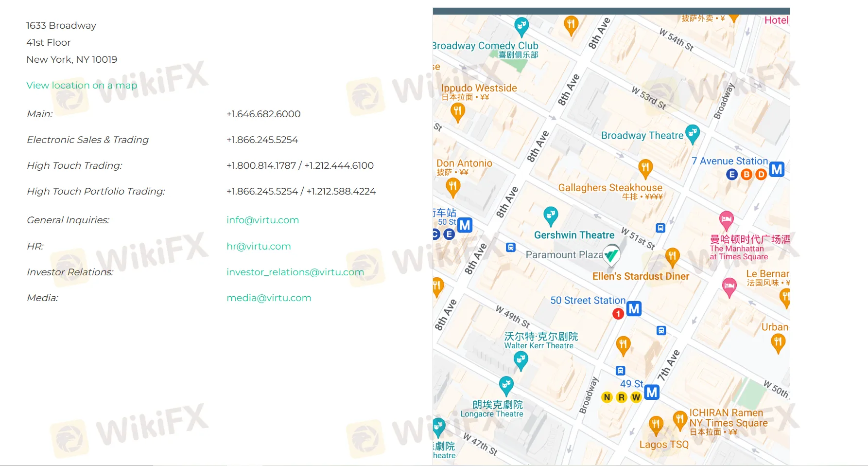Click the Urban restaurant pin

click(x=779, y=343)
